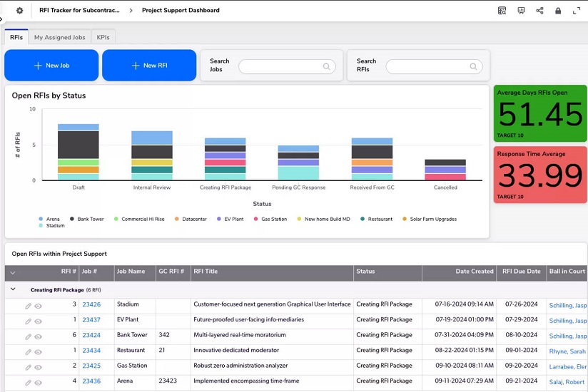Screen dimensions: 588x392
Task: Edit the Gas Station RFI row
Action: coord(29,366)
